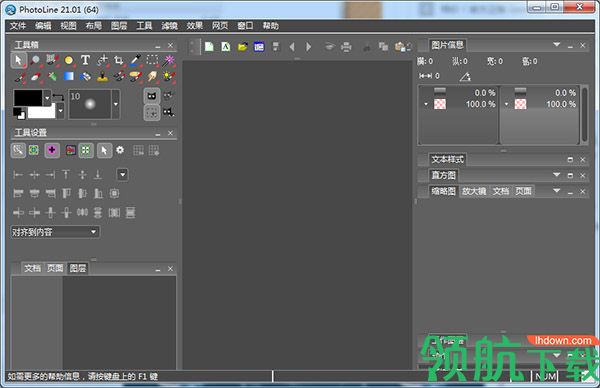This screenshot has height=388, width=600.
Task: Select the eyedropper color picker tool
Action: pos(135,60)
